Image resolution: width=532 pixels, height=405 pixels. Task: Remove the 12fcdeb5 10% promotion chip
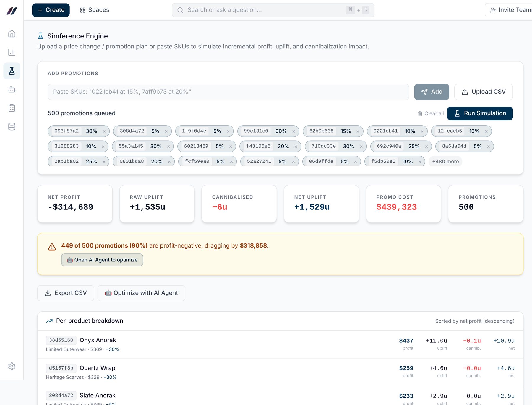(x=486, y=131)
